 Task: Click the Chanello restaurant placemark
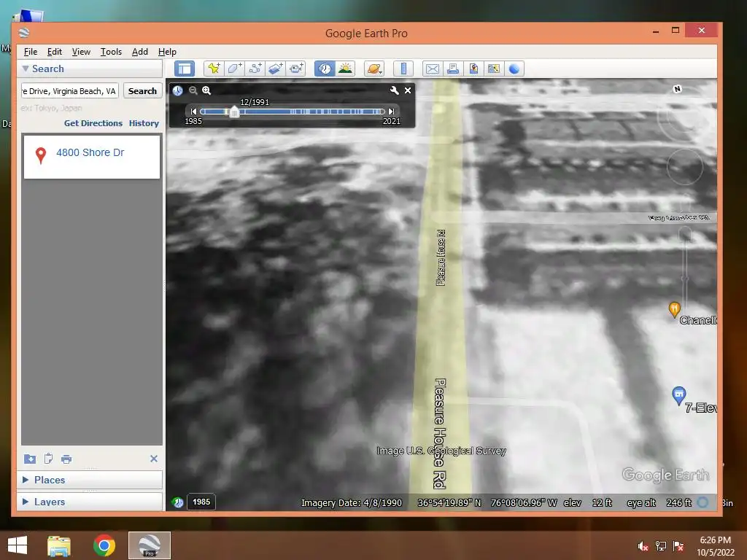click(674, 309)
